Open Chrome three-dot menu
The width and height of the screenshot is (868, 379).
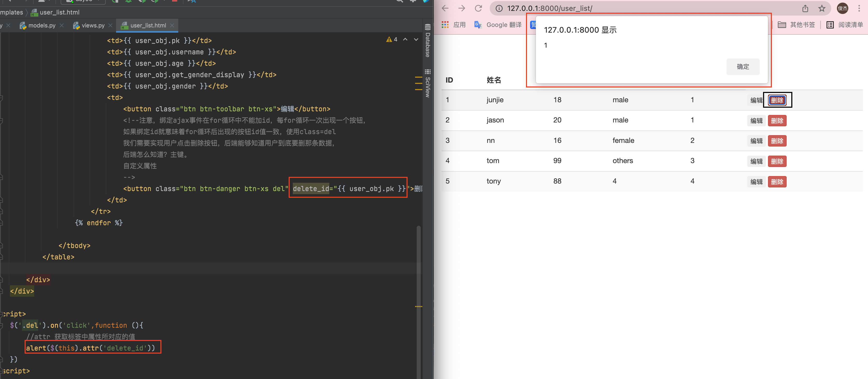[x=859, y=8]
